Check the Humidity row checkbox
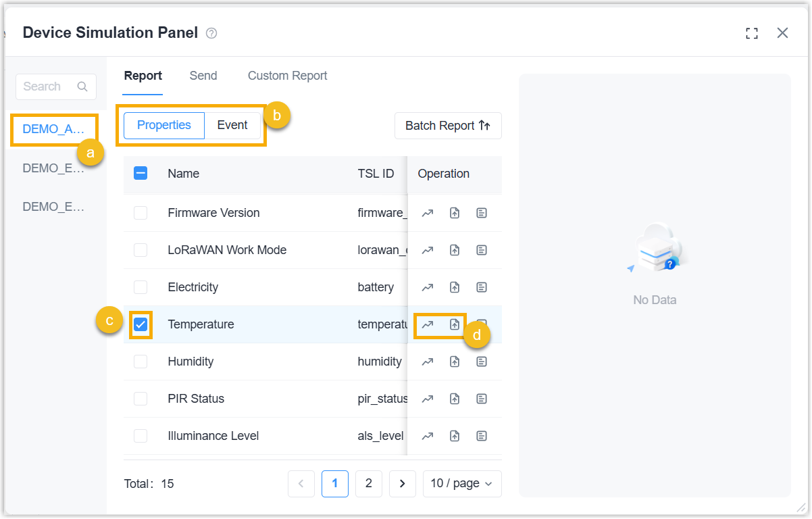This screenshot has height=519, width=812. pyautogui.click(x=141, y=362)
